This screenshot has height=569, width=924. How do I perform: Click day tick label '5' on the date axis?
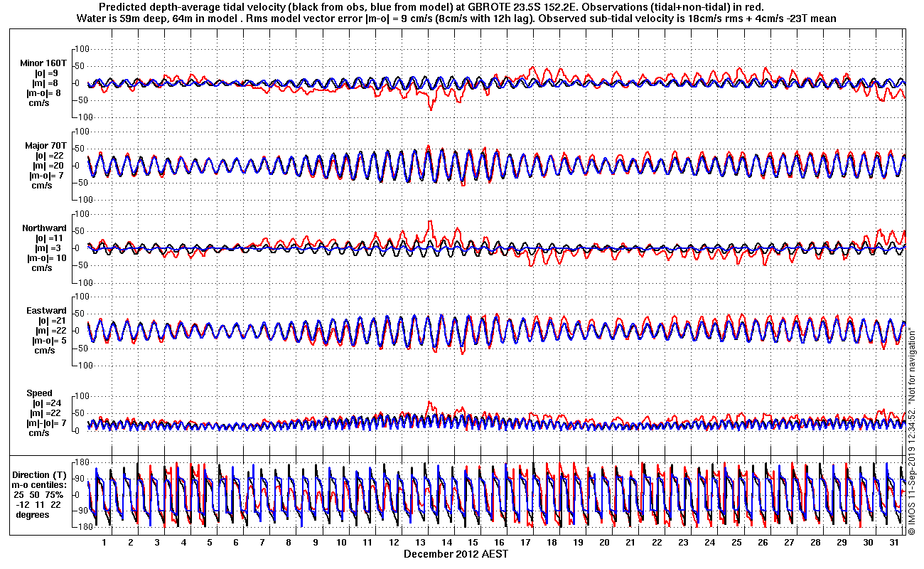[x=209, y=543]
